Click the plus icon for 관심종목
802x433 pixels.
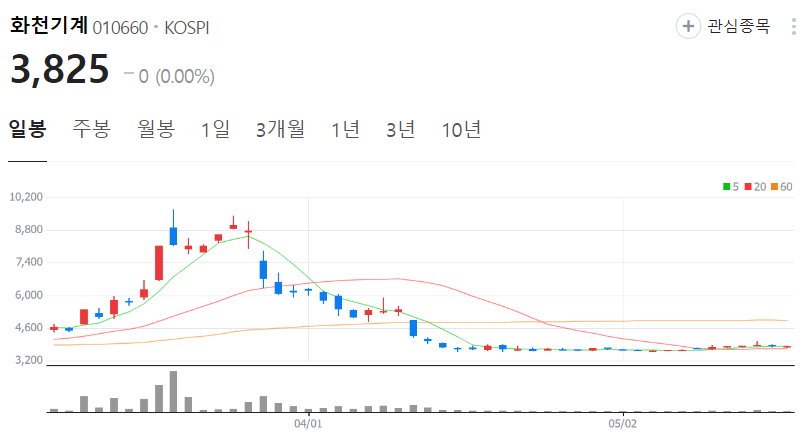pos(688,26)
